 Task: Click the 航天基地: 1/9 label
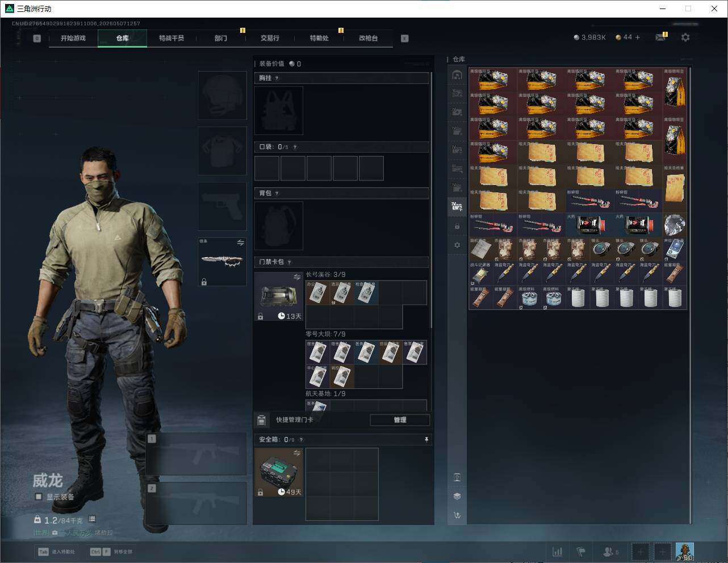click(325, 394)
